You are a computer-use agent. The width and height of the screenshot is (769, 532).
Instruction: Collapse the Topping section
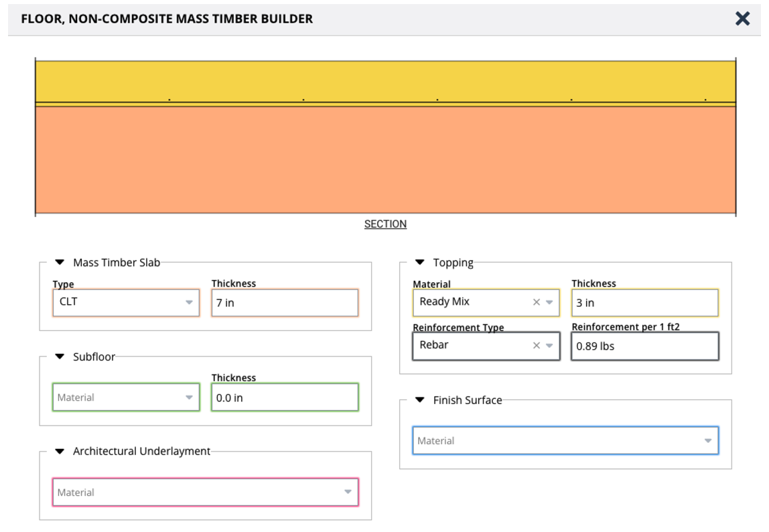click(420, 263)
